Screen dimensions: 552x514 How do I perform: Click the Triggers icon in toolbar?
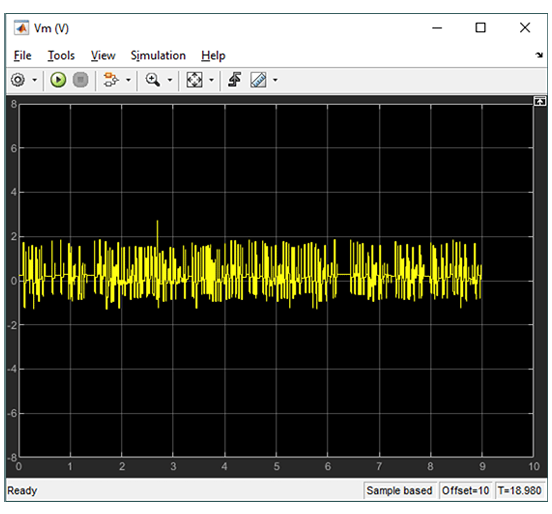(x=234, y=80)
